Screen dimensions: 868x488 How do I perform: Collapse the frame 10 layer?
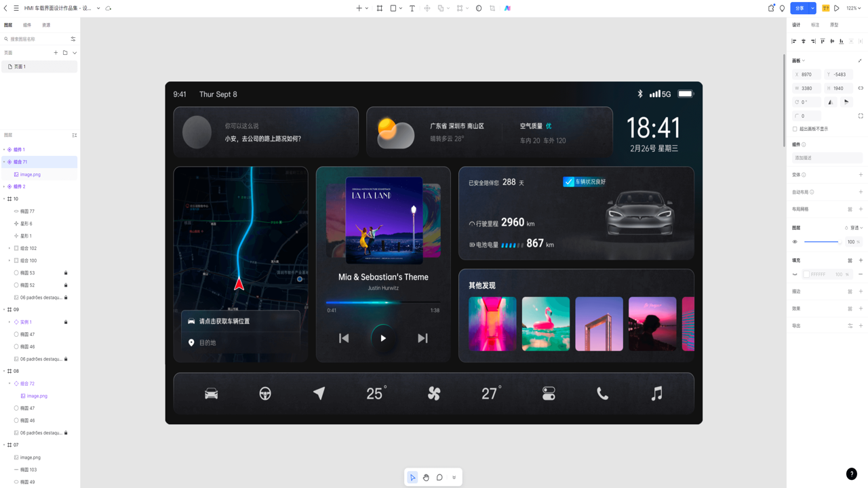4,199
